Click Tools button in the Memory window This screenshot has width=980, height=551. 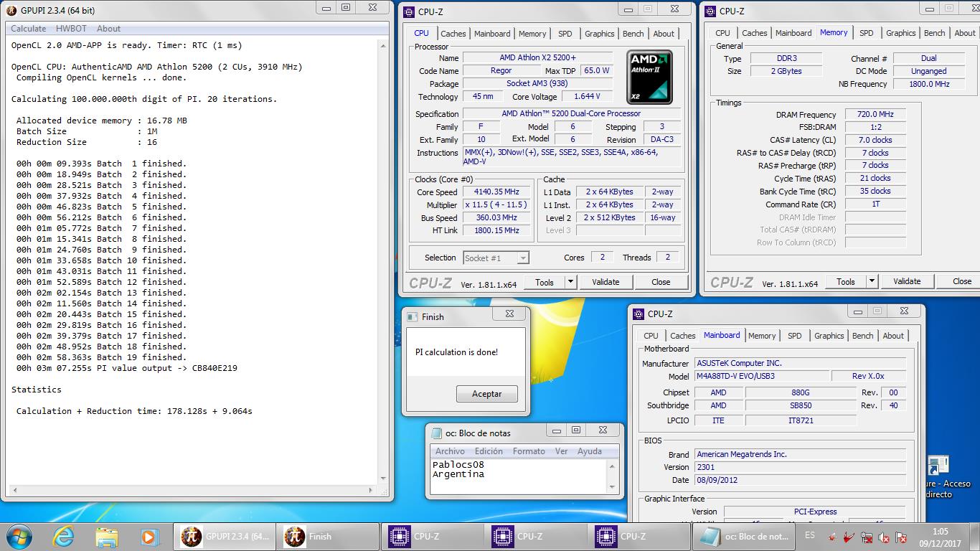pos(846,281)
